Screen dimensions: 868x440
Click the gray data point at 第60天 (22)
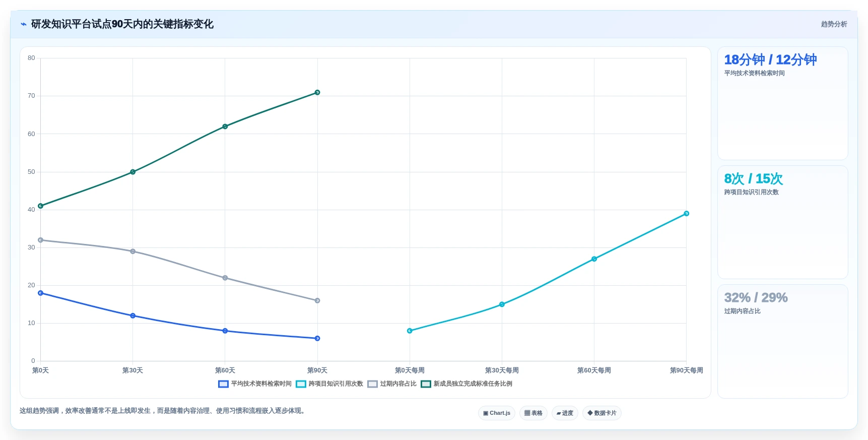pos(225,278)
